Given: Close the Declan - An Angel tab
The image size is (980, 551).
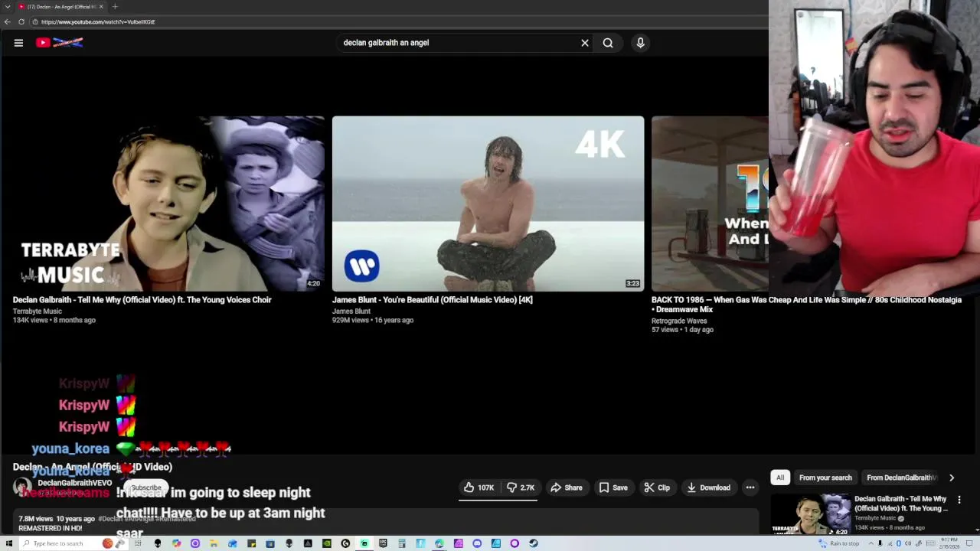Looking at the screenshot, I should coord(101,7).
